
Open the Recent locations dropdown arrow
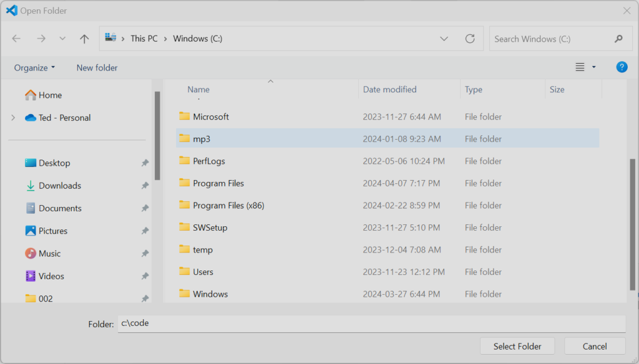click(x=62, y=39)
